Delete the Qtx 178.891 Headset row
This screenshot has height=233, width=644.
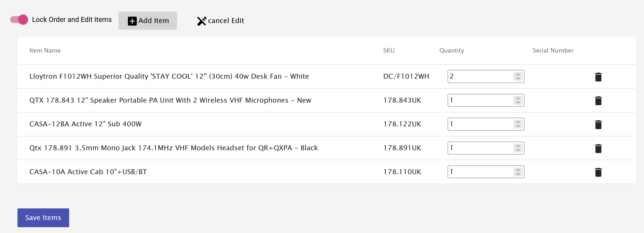tap(598, 148)
